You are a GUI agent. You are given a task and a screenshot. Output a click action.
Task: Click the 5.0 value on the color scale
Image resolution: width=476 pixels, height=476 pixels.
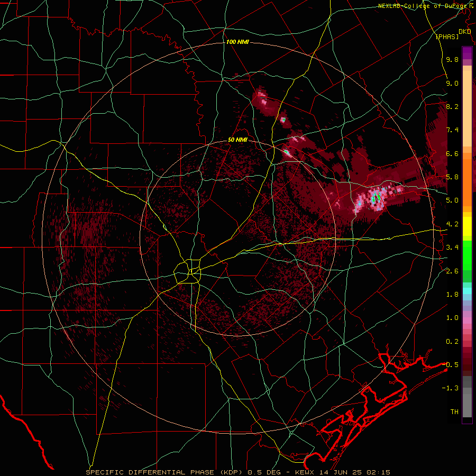click(x=452, y=200)
